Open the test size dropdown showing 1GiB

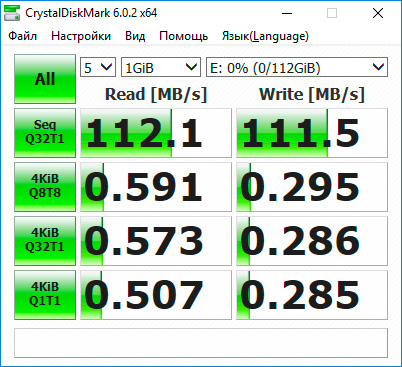click(x=161, y=67)
